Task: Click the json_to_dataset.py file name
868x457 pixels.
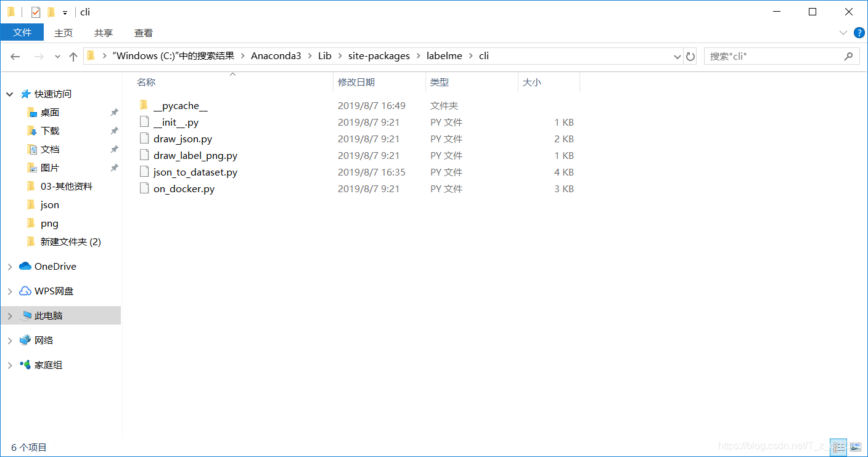Action: coord(195,172)
